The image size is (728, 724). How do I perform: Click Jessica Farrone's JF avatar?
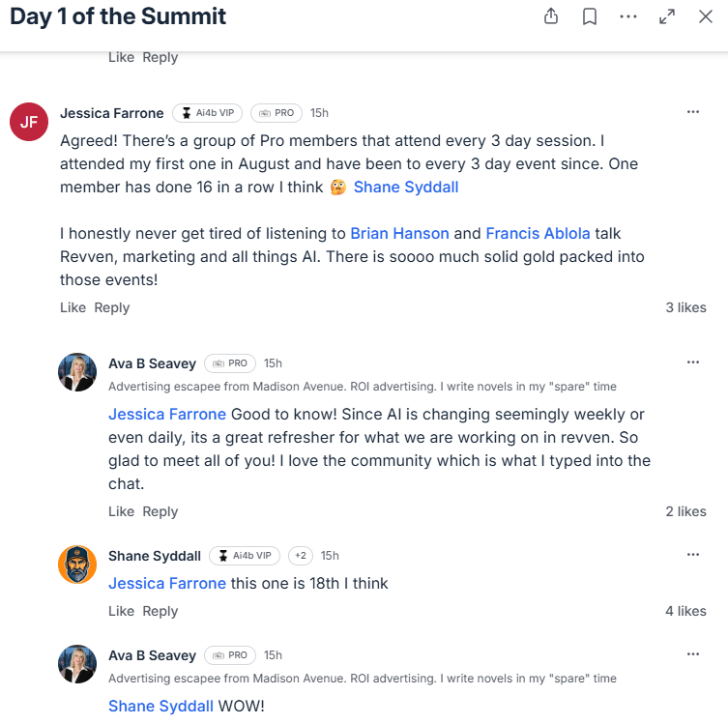click(x=29, y=121)
